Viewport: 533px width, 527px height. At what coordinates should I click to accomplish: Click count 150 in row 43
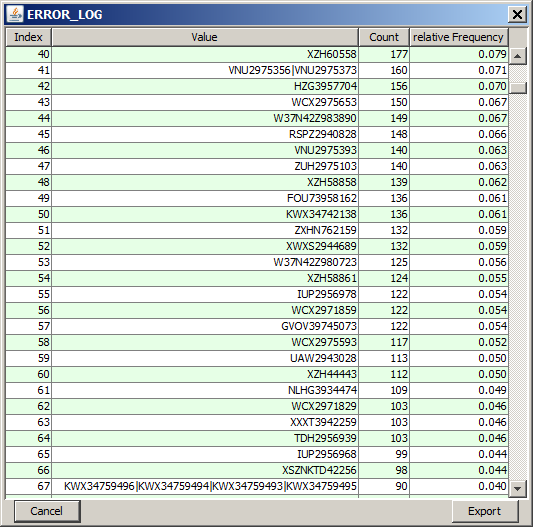pos(384,102)
